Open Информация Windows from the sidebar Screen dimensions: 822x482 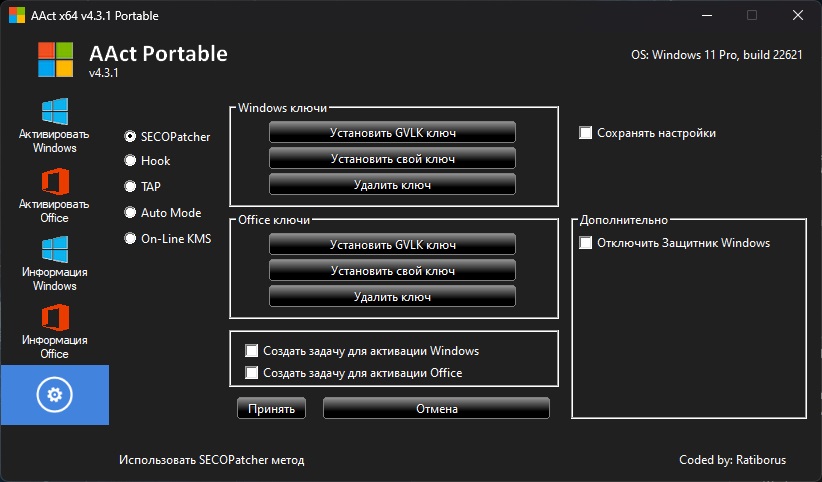coord(54,250)
